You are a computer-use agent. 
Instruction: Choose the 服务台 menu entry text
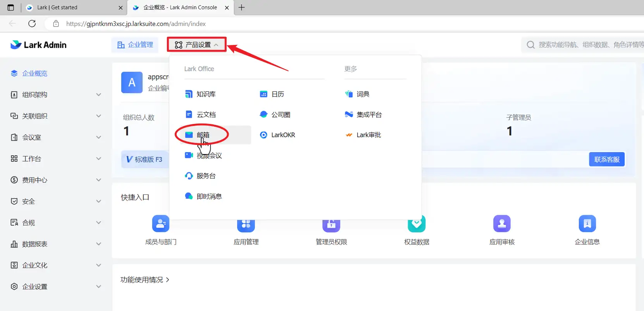[x=206, y=176]
